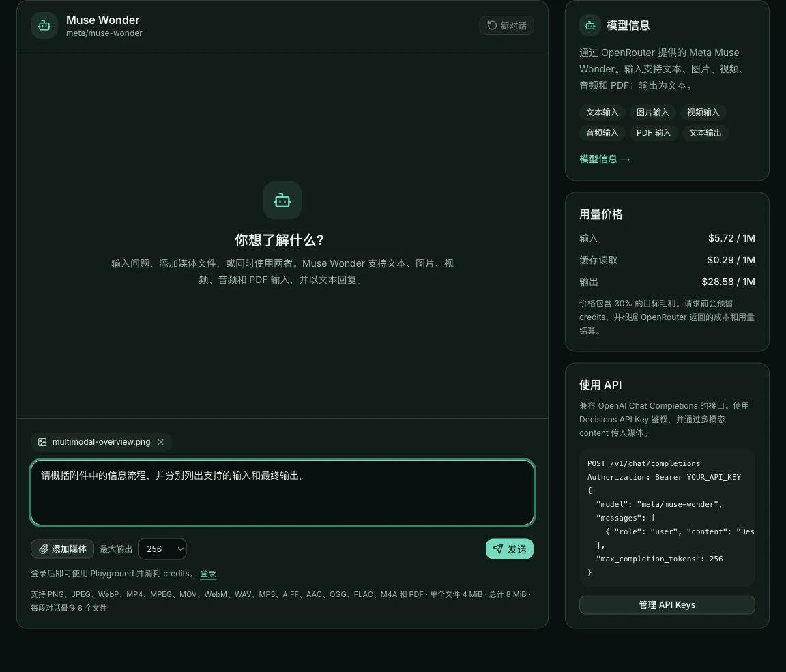The image size is (786, 672).
Task: Click the 图片输入 tag
Action: click(x=653, y=113)
